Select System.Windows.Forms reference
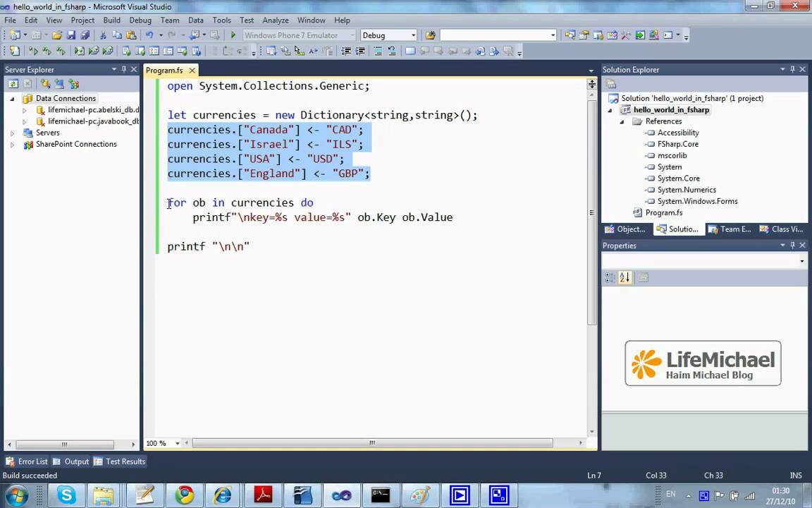 (697, 201)
